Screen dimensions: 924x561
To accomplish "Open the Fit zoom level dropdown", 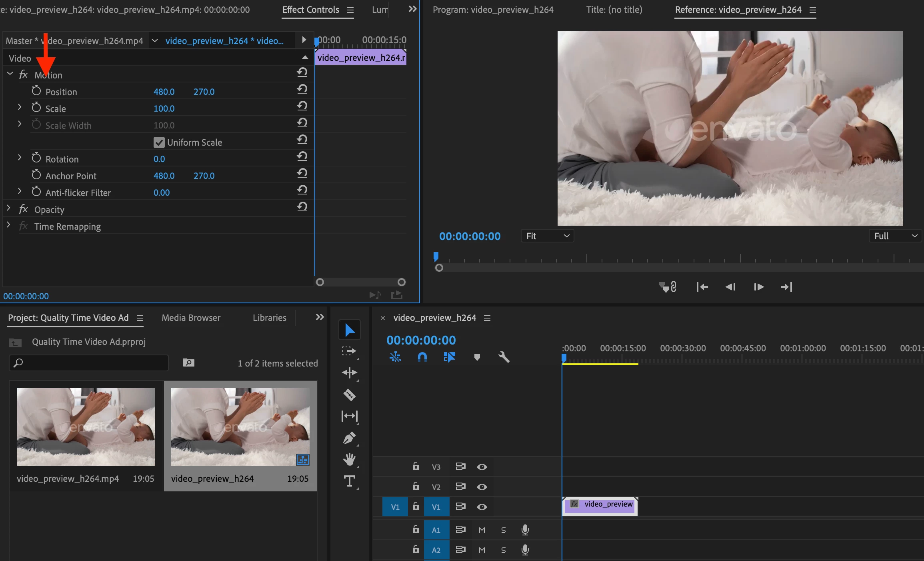I will pyautogui.click(x=547, y=236).
